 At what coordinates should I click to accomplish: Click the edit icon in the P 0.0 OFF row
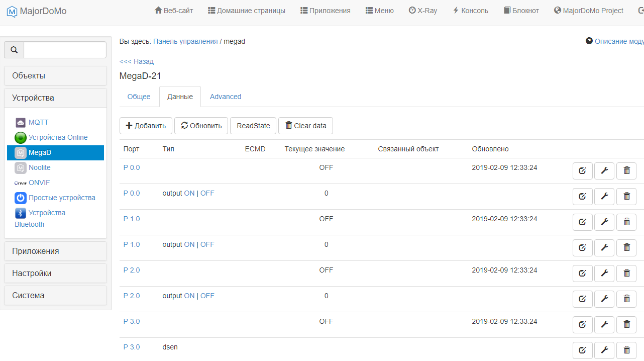pyautogui.click(x=583, y=170)
